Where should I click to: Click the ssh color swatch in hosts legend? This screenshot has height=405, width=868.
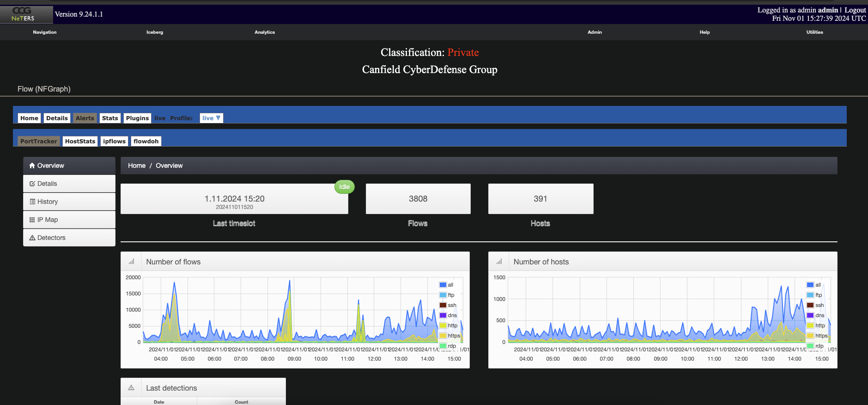point(810,305)
